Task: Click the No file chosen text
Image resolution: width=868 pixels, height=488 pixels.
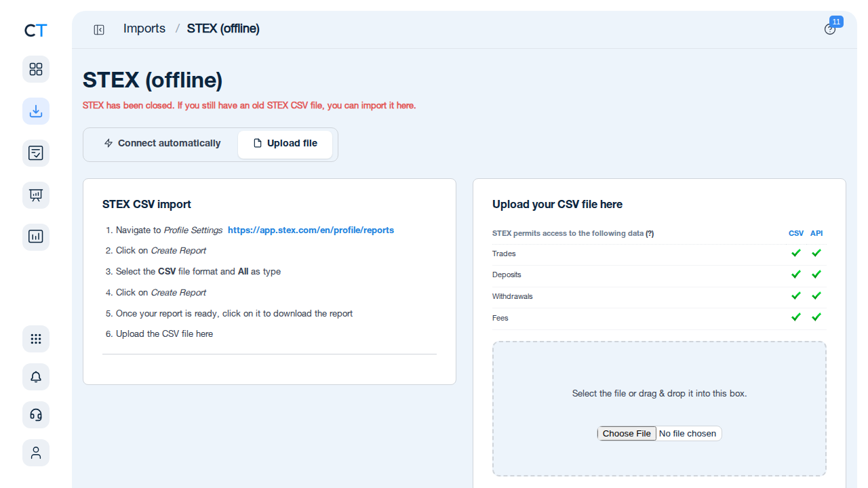Action: pos(688,433)
